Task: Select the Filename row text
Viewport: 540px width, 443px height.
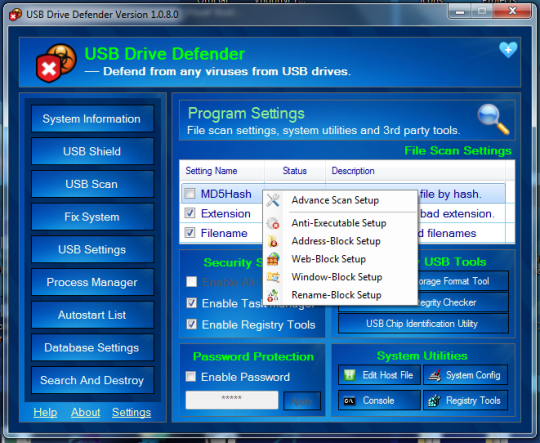Action: [x=224, y=233]
